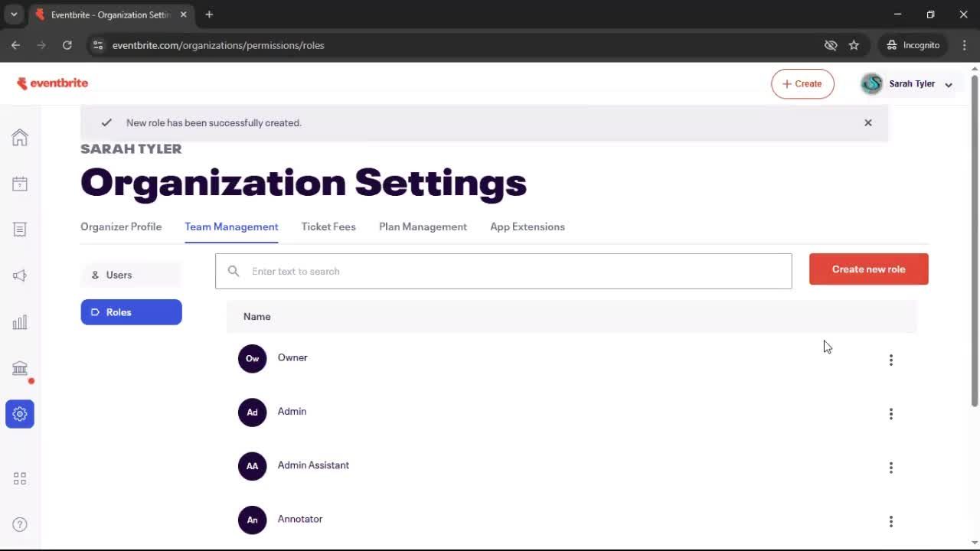Open the Reporting bar chart icon
This screenshot has width=980, height=551.
(x=20, y=322)
